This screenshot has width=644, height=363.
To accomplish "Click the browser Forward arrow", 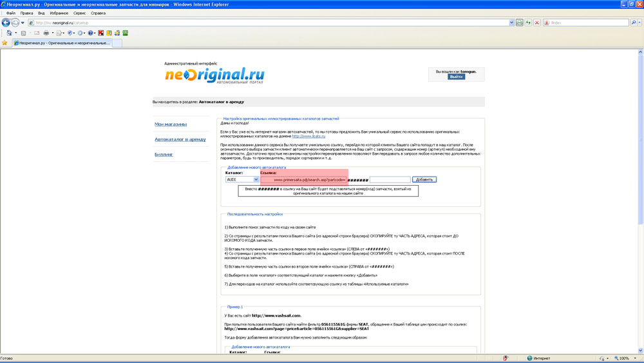I will pyautogui.click(x=15, y=23).
